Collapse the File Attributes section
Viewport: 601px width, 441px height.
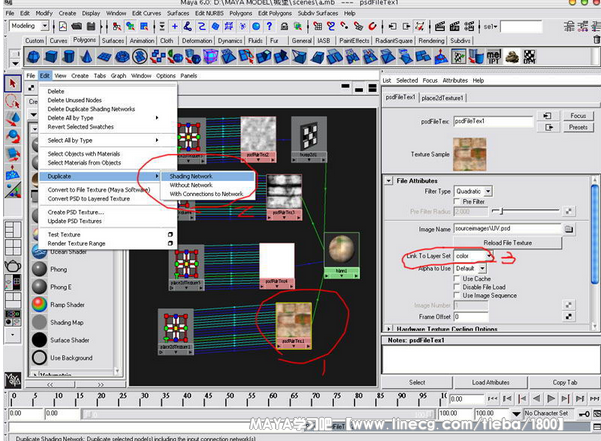389,180
